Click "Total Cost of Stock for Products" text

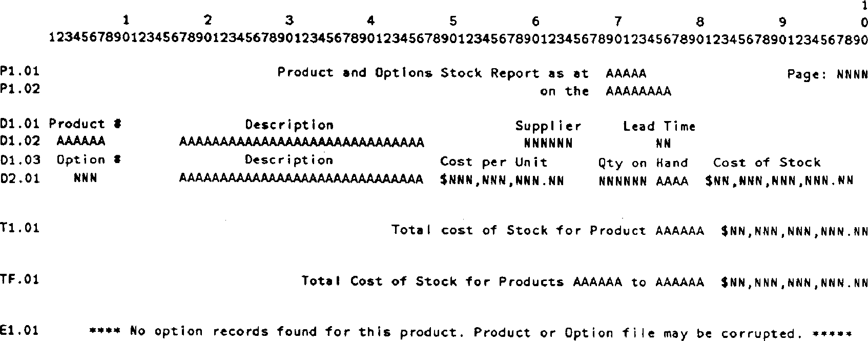[432, 282]
